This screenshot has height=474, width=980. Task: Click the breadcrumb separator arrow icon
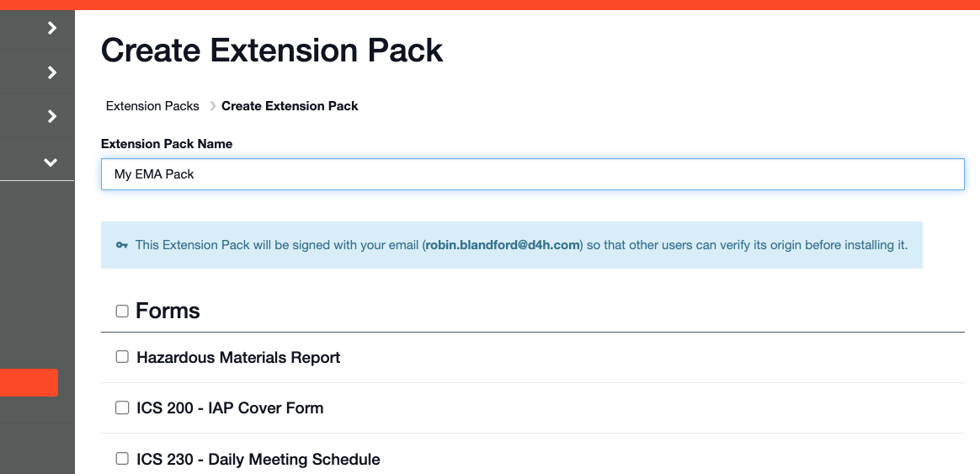point(212,106)
